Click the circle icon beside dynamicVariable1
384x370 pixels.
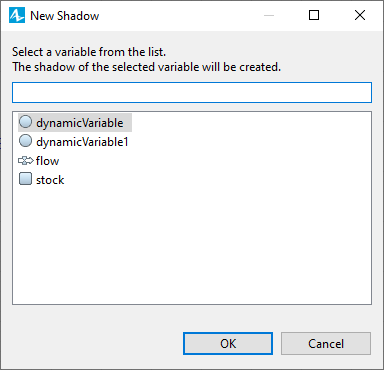(x=25, y=141)
